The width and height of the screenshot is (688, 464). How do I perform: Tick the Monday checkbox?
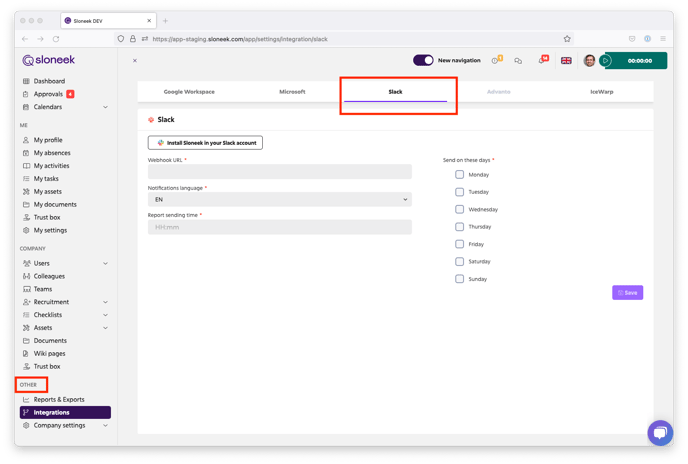click(x=459, y=175)
